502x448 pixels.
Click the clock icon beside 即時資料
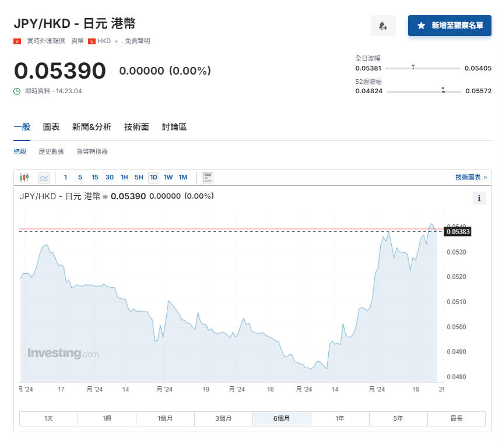click(x=16, y=91)
